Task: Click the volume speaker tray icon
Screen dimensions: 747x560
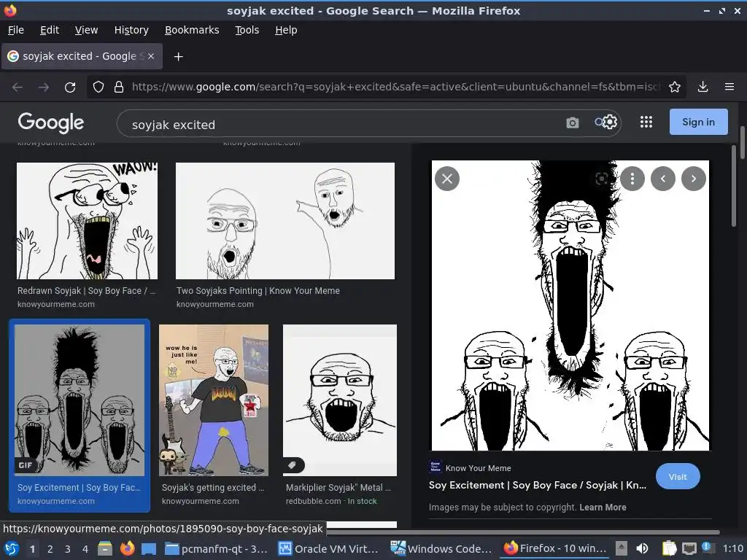Action: [x=642, y=548]
